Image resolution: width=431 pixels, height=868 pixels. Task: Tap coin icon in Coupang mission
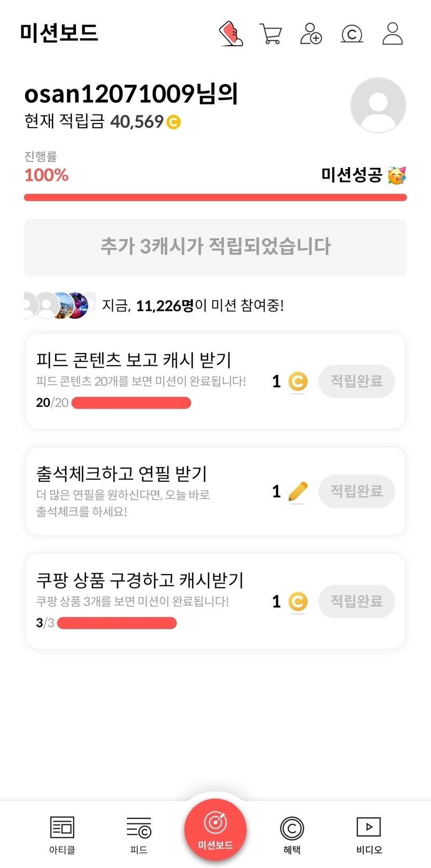tap(298, 602)
